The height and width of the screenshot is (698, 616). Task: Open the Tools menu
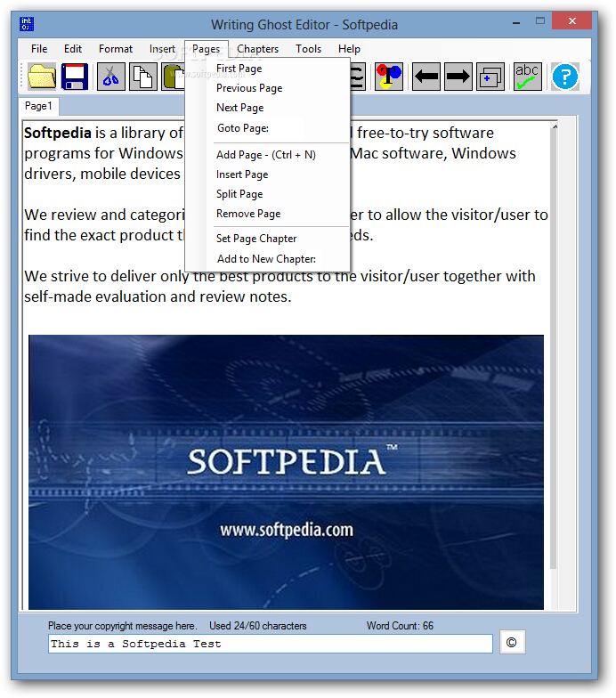308,49
